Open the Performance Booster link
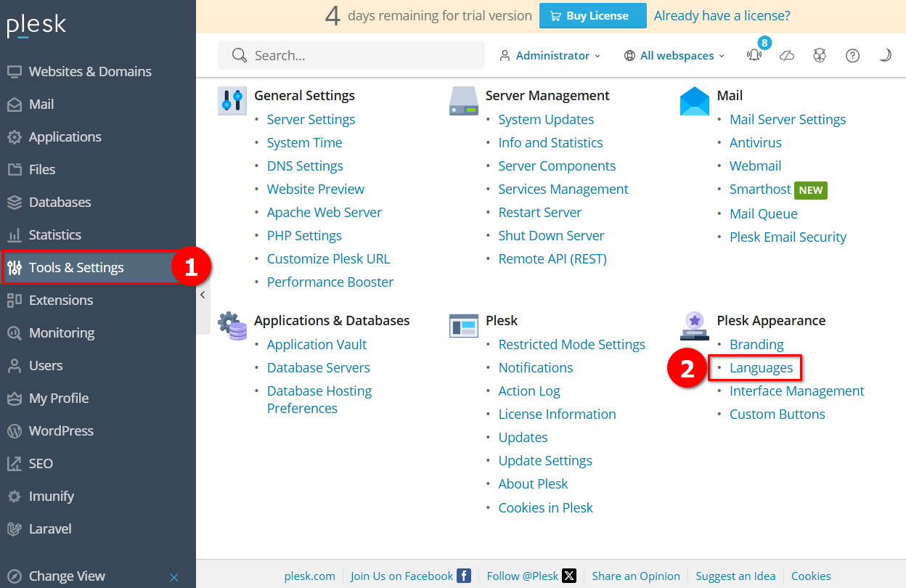 click(x=330, y=282)
